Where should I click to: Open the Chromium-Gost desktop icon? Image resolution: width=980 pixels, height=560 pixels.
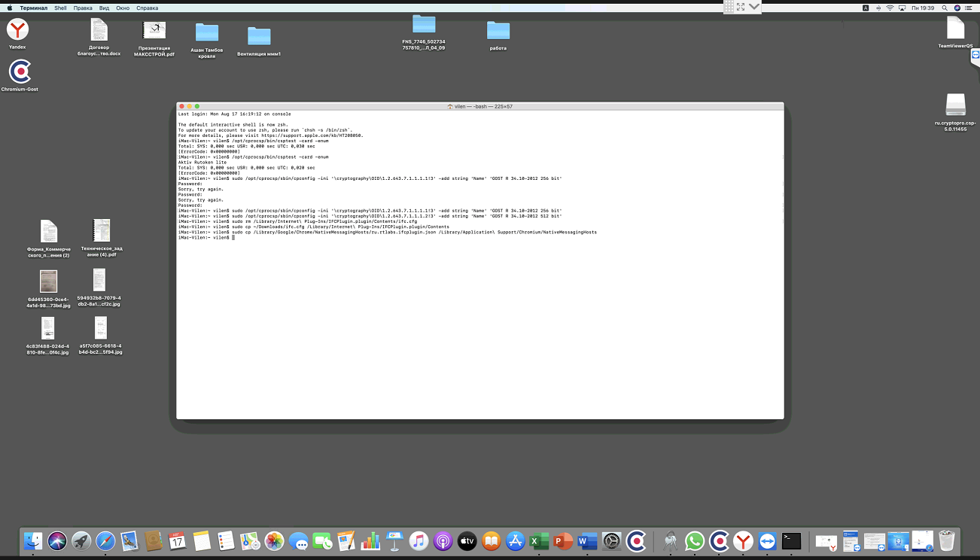[x=20, y=72]
